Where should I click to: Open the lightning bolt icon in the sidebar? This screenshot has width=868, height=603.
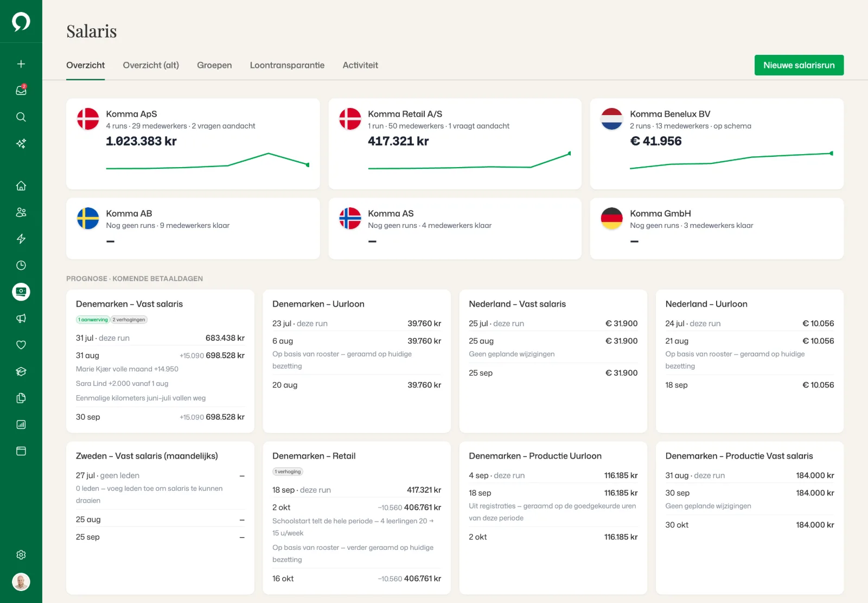pyautogui.click(x=21, y=239)
